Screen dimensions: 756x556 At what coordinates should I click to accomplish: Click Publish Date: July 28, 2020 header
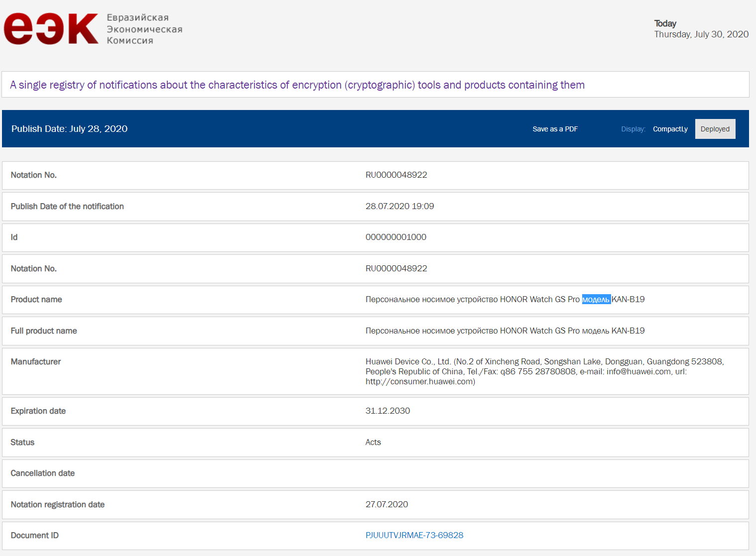point(70,128)
